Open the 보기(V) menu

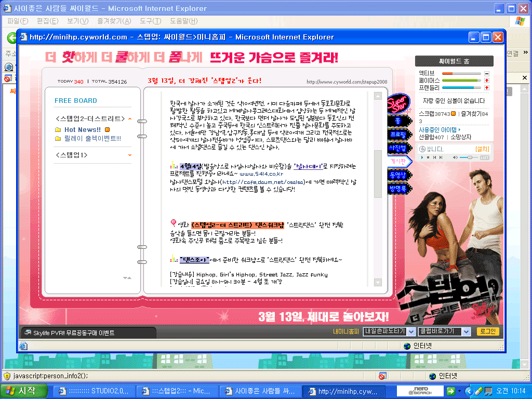click(x=78, y=21)
